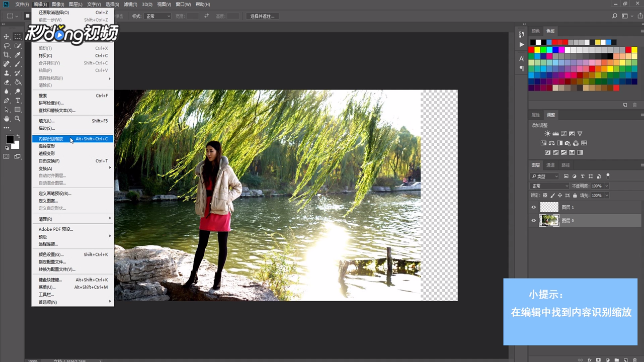Open layer blend mode 正常 dropdown
This screenshot has height=362, width=644.
(x=550, y=186)
